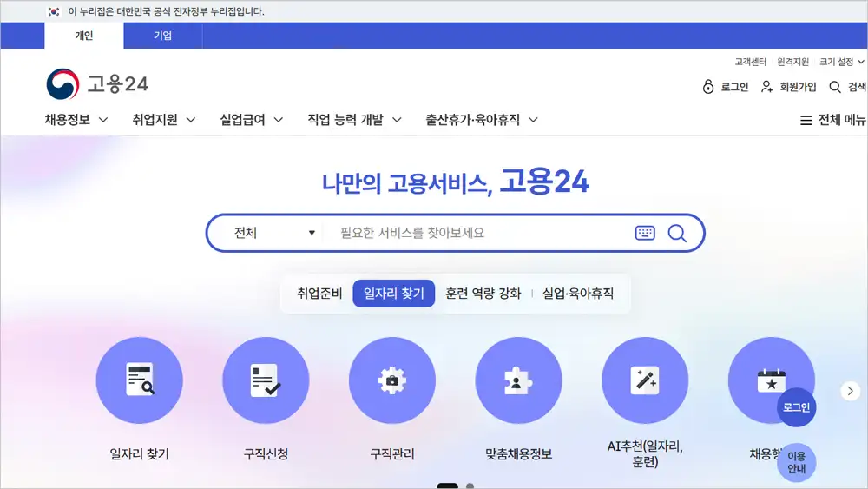Click the floating 로그인 round button
868x489 pixels.
pos(797,407)
